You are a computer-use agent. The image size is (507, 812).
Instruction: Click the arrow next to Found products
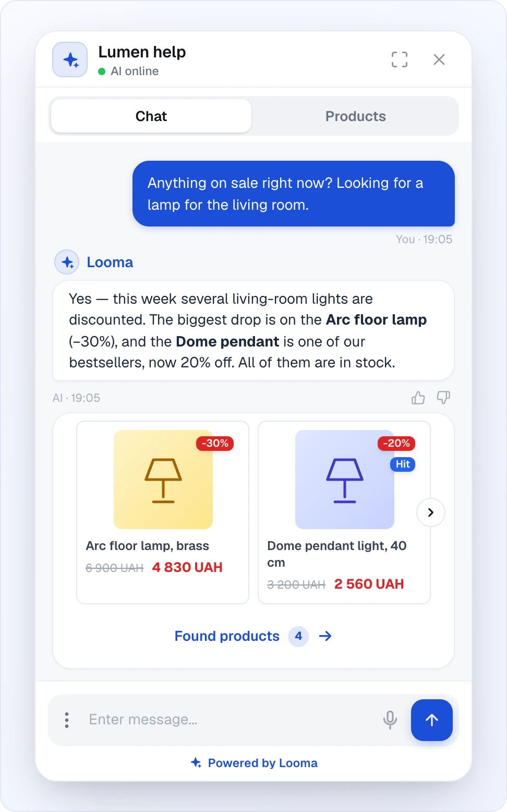pos(325,636)
